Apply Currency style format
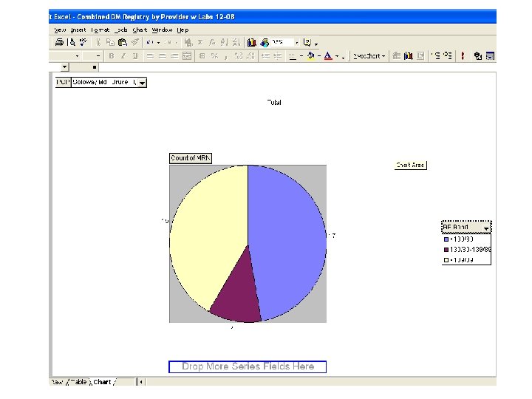532x399 pixels. [202, 56]
